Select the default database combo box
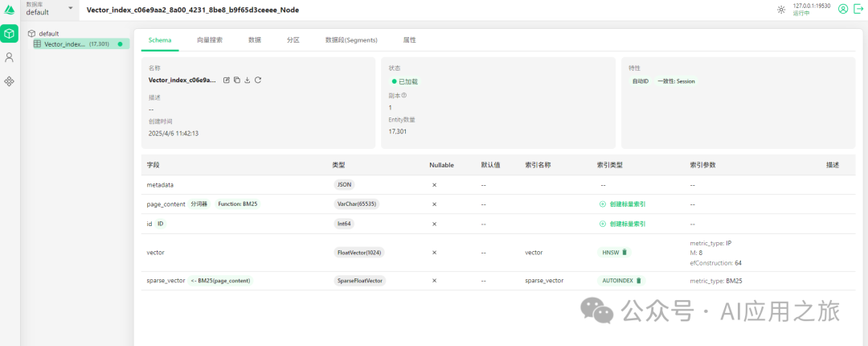This screenshot has height=346, width=868. point(50,9)
